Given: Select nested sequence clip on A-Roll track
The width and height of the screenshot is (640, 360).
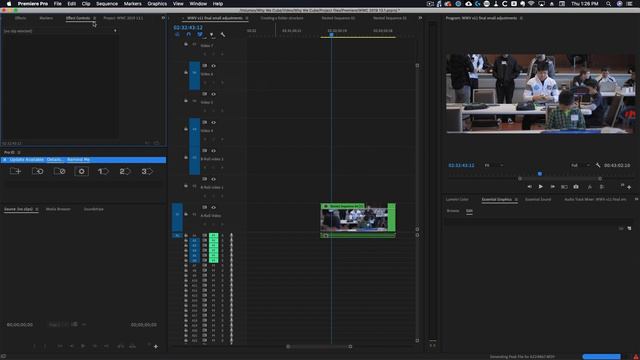Looking at the screenshot, I should 358,218.
